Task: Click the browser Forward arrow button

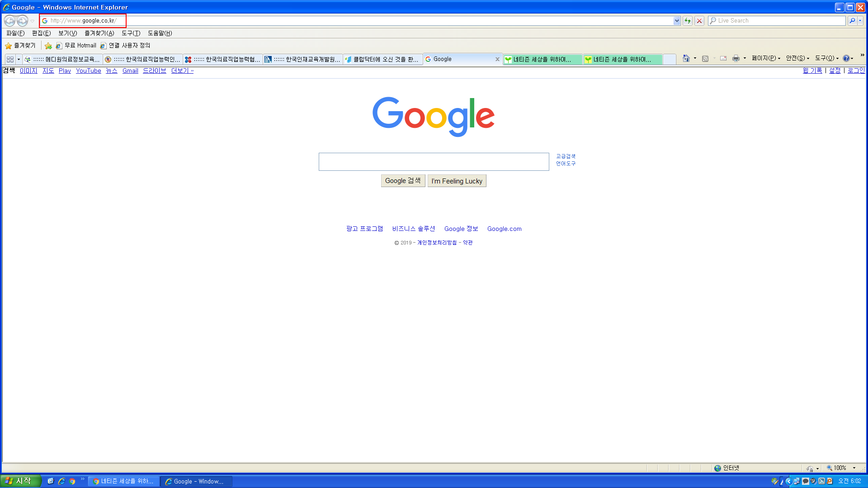Action: coord(22,21)
